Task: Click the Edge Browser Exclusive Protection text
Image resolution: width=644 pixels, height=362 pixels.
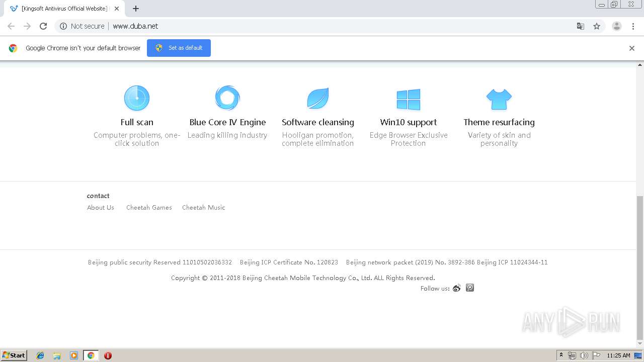Action: click(409, 139)
